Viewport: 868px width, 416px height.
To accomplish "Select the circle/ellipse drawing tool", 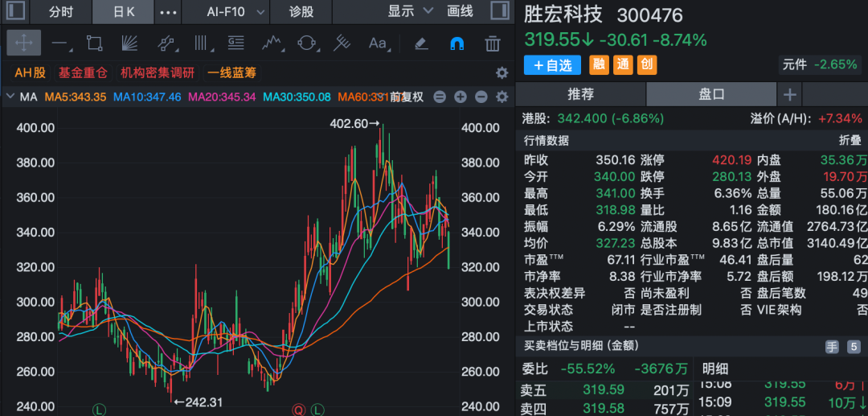I will tap(307, 43).
